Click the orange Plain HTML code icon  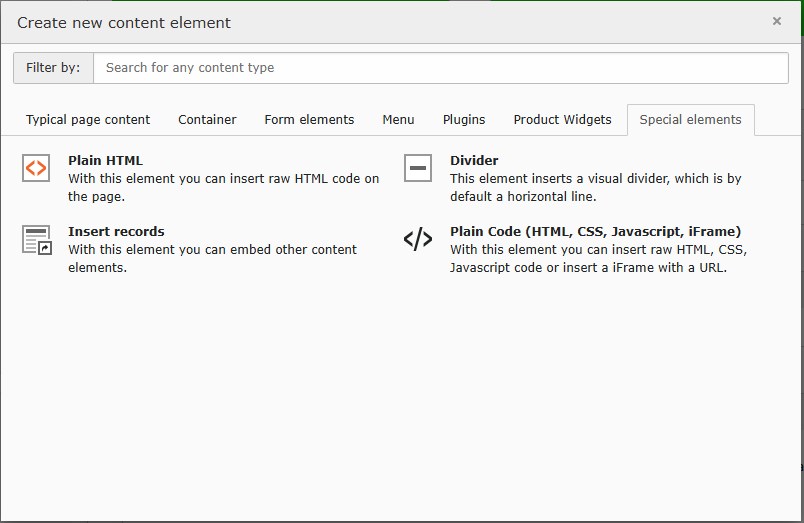pos(36,168)
